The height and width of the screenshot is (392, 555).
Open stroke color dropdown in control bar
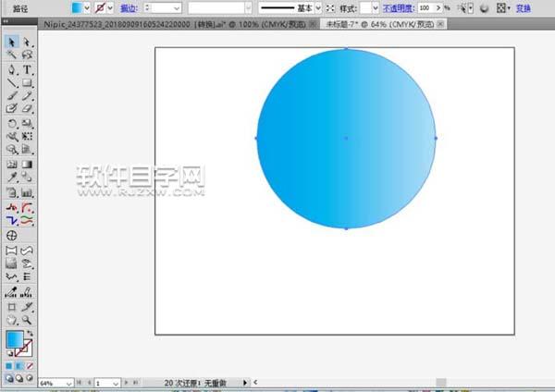tap(110, 7)
